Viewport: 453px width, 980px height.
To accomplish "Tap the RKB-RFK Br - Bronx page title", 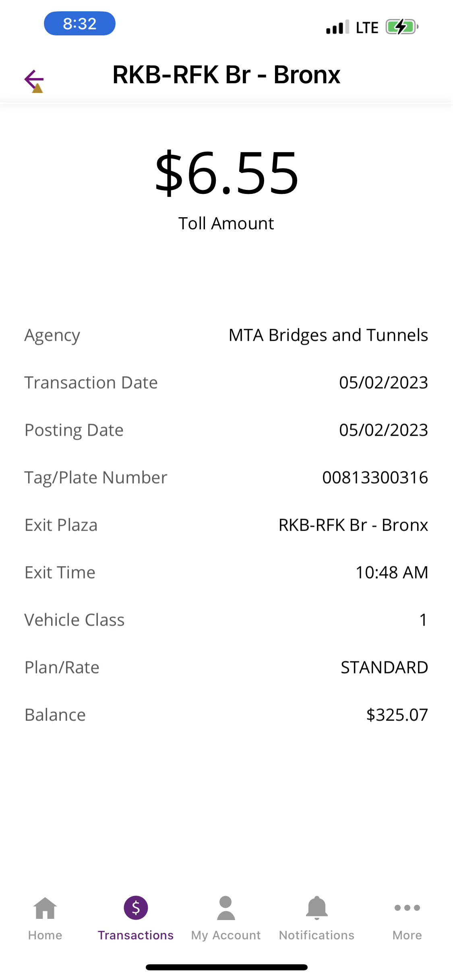I will (x=226, y=75).
